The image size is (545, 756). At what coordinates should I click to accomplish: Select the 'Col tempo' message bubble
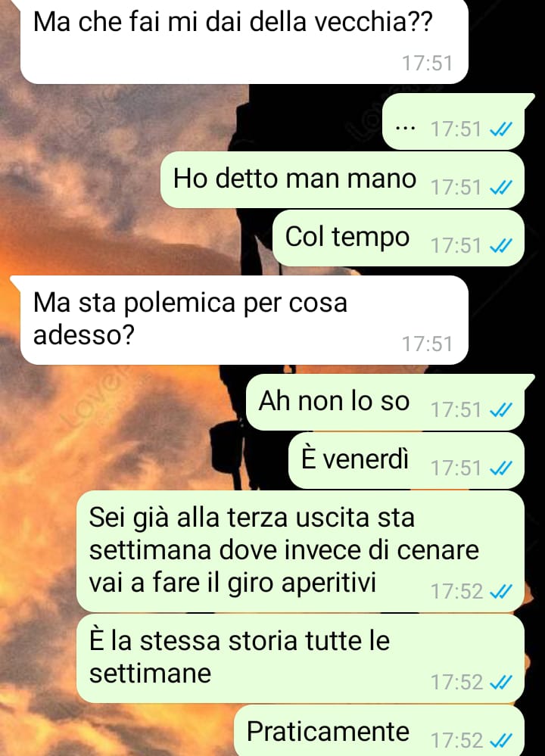click(x=398, y=238)
